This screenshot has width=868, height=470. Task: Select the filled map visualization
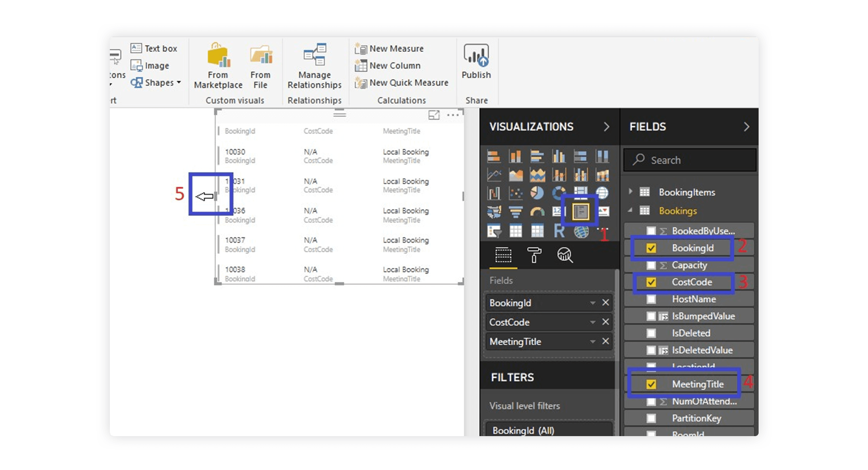tap(494, 211)
